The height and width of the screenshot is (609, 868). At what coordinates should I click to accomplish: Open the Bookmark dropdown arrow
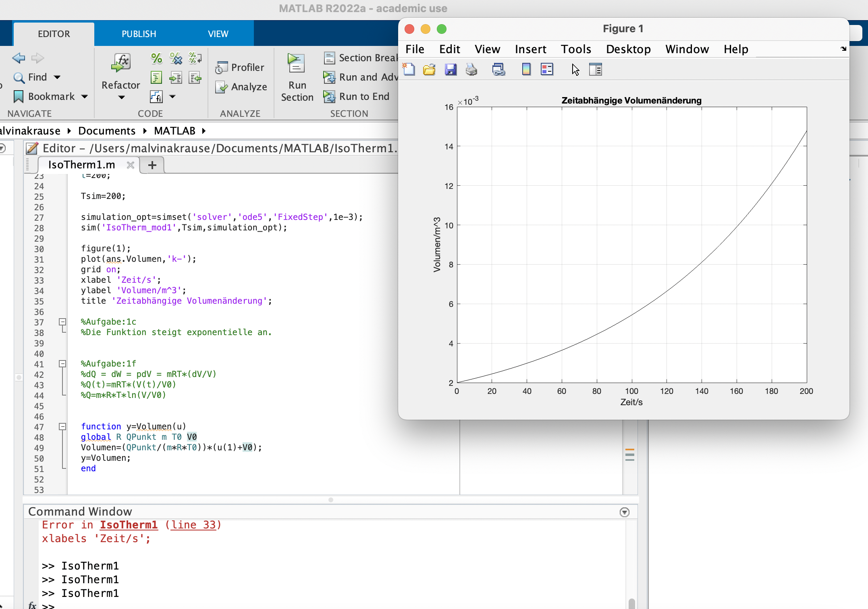85,97
